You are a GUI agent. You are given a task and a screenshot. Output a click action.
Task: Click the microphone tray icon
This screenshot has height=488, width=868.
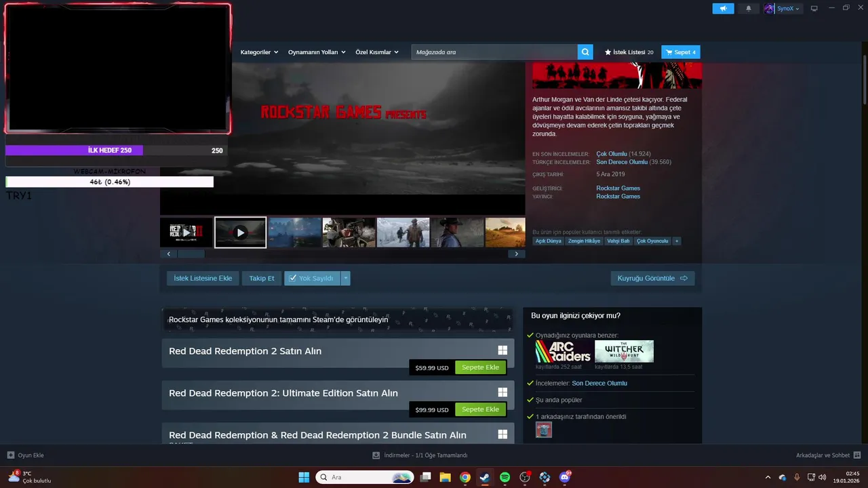(x=797, y=477)
